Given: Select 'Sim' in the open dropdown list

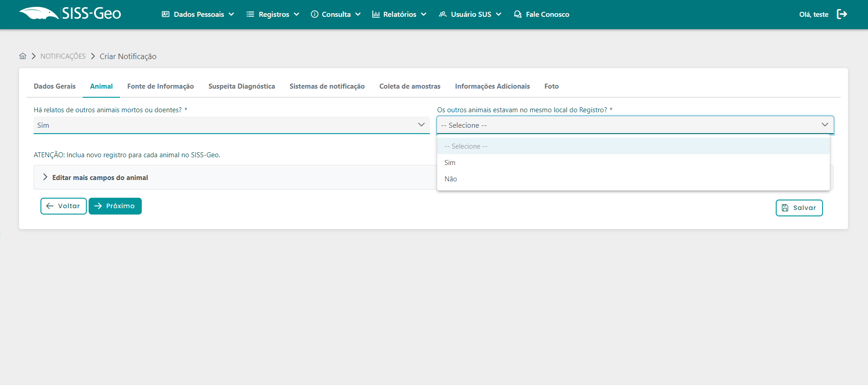Looking at the screenshot, I should point(450,163).
